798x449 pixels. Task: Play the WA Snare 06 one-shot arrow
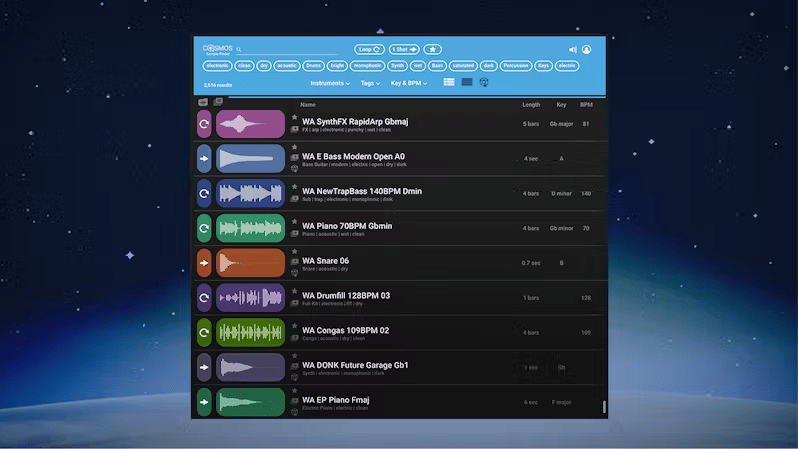click(x=204, y=263)
